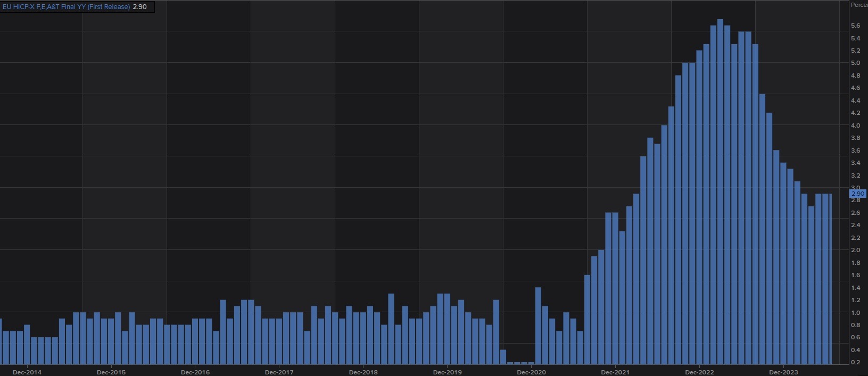Click the 5.6 tick on the y-axis

point(855,26)
